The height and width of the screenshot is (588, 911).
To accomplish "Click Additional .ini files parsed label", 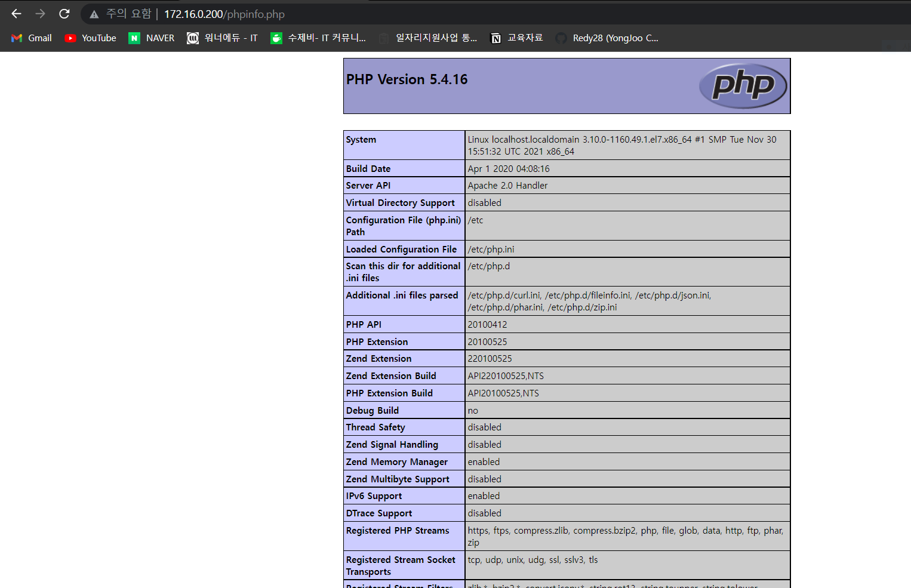I will (x=402, y=295).
